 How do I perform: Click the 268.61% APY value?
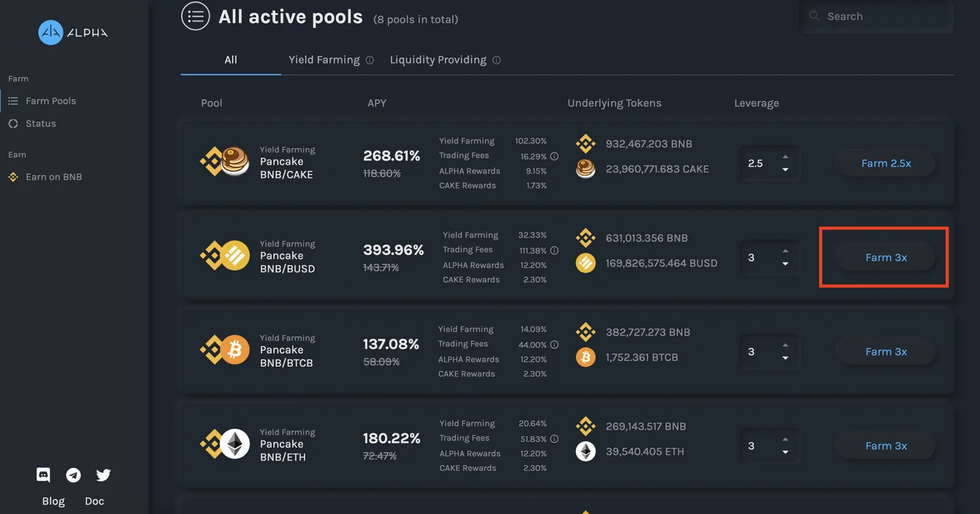tap(391, 156)
